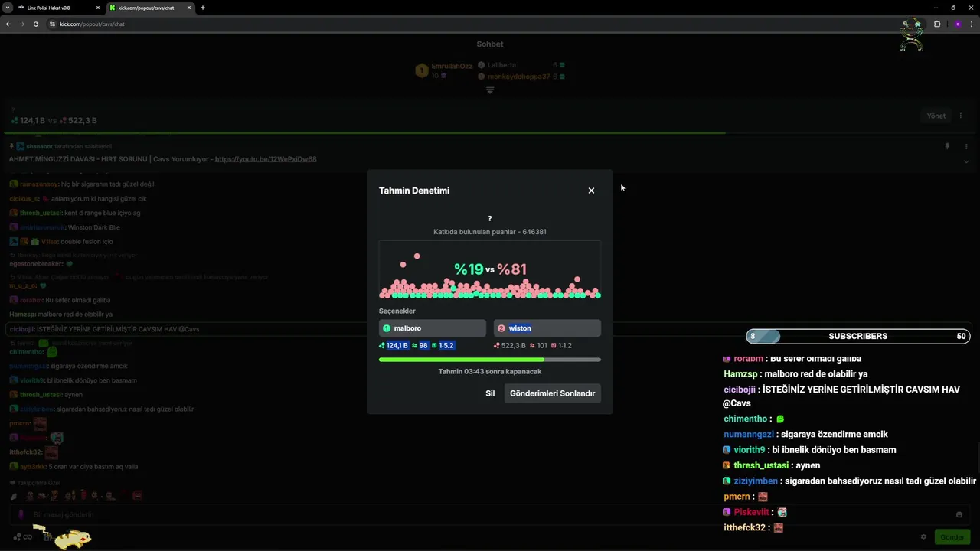Click the wiston points total 522,3 B
This screenshot has width=980, height=551.
pos(511,346)
